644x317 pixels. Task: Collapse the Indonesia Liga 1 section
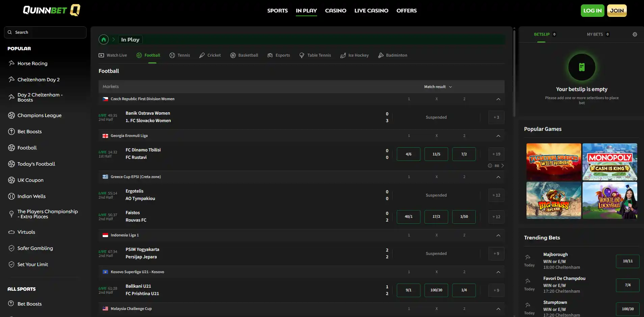point(498,235)
